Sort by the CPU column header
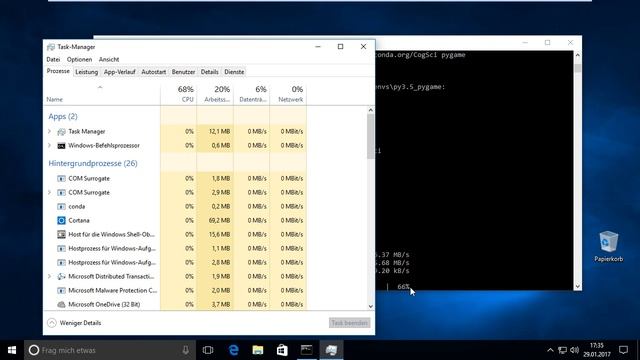Screen dimensions: 640x360 point(179,94)
